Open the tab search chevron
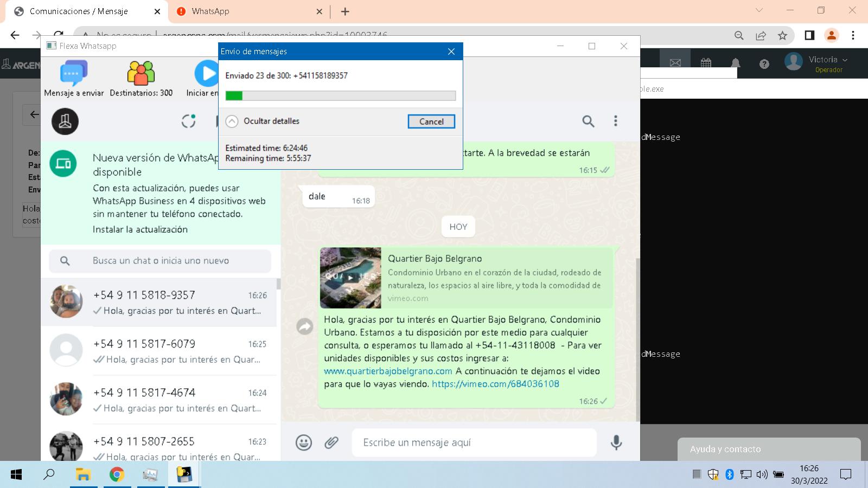 [759, 10]
